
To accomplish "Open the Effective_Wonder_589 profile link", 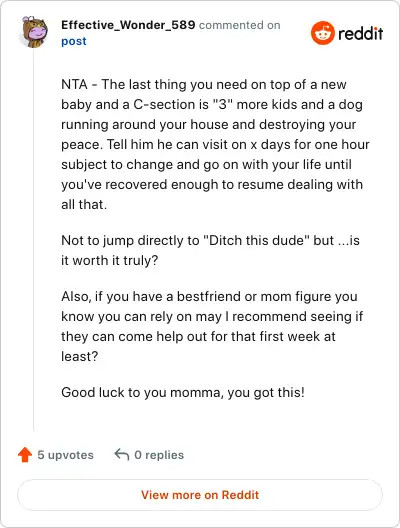I will [128, 25].
